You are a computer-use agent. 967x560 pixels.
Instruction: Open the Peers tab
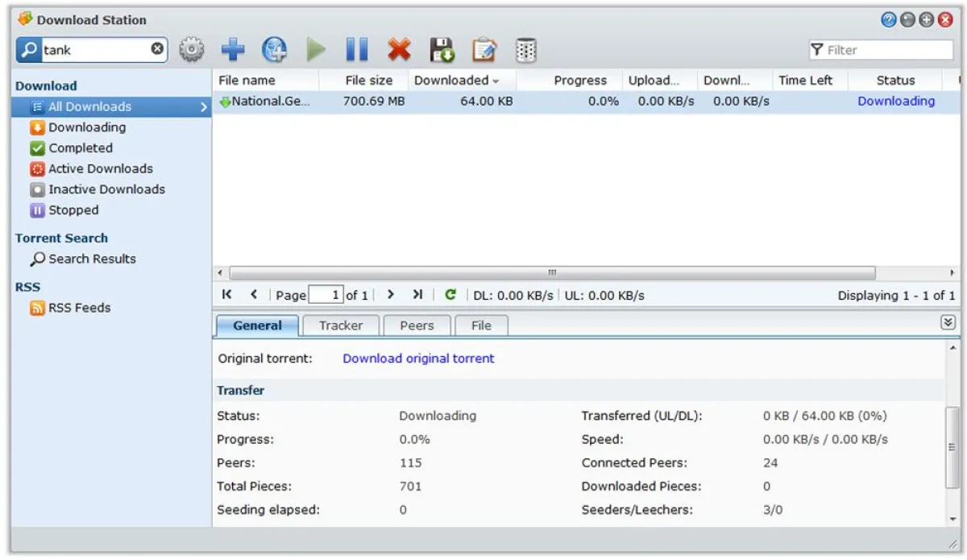click(416, 326)
